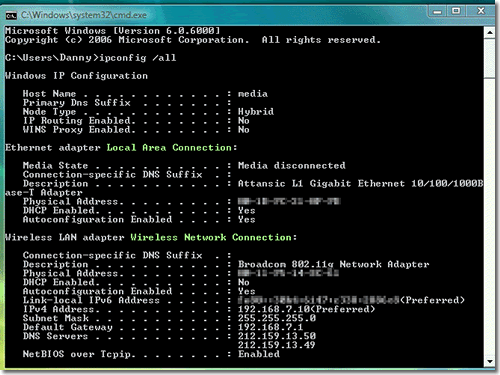Click the scrollbar down arrow
500x375 pixels.
tap(489, 361)
